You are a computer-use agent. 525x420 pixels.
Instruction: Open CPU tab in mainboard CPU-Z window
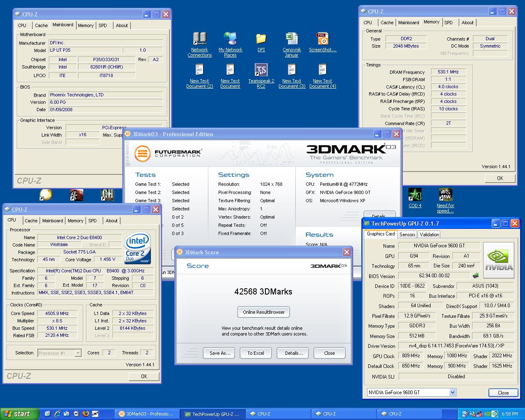coord(22,25)
